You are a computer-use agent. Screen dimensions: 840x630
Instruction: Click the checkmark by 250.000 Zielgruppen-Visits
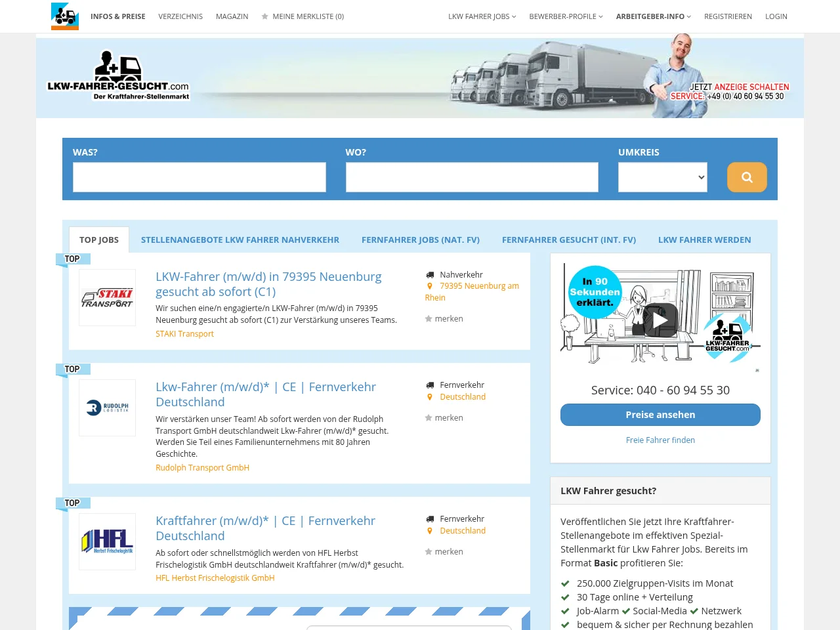click(565, 583)
